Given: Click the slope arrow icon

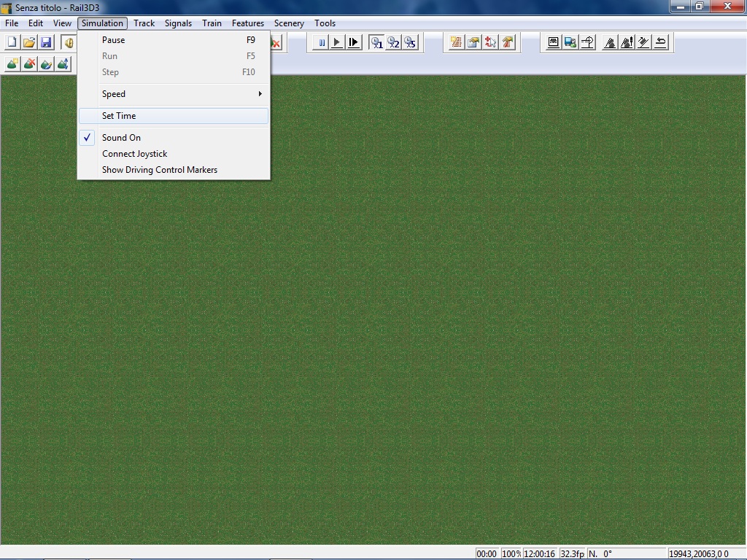Looking at the screenshot, I should 643,42.
